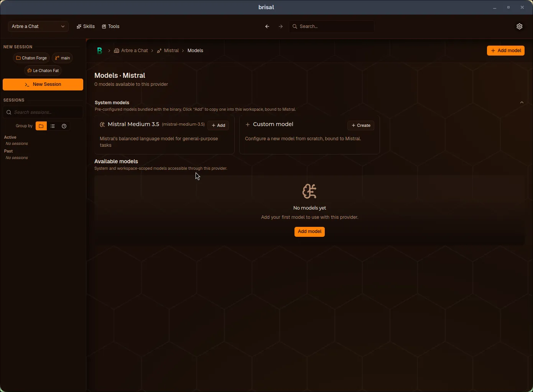Screen dimensions: 533x392
Task: Group sessions by folder icon
Action: coord(41,126)
